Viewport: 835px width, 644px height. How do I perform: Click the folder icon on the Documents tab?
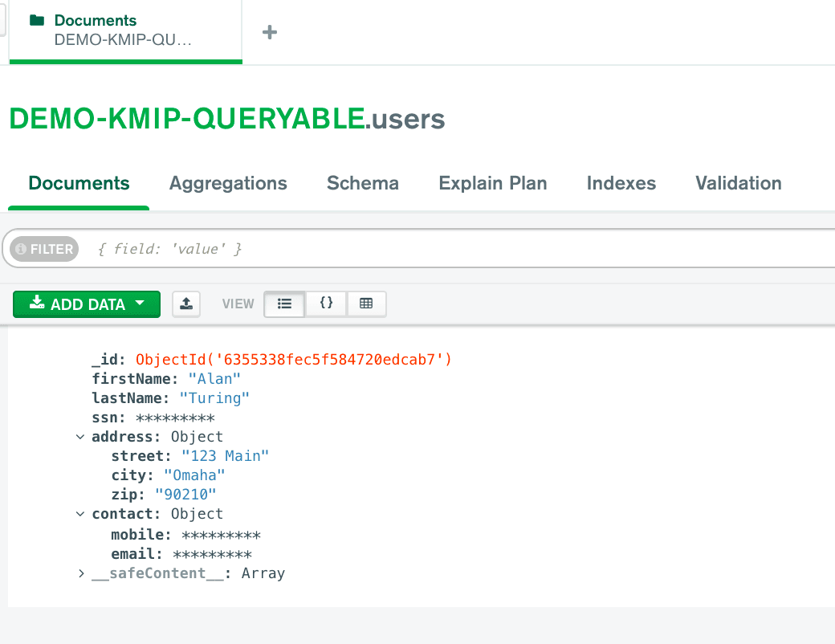(35, 19)
